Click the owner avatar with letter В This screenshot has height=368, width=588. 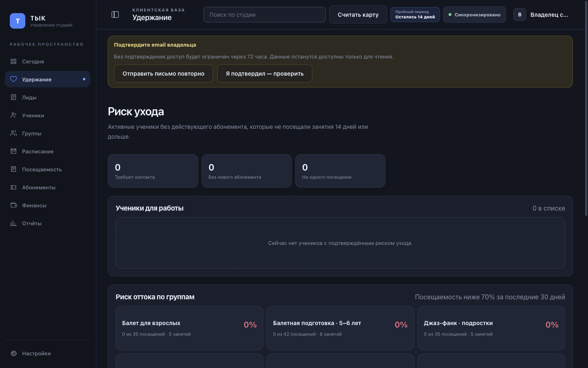(x=520, y=15)
